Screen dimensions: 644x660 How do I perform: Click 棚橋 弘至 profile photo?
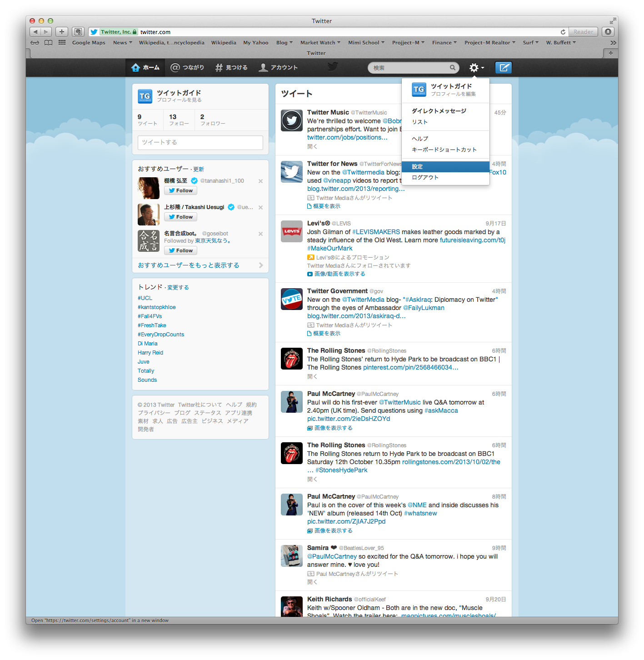pos(149,188)
